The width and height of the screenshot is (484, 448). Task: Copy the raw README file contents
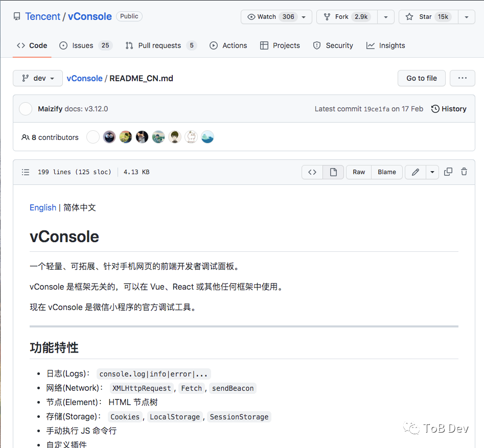[x=448, y=172]
